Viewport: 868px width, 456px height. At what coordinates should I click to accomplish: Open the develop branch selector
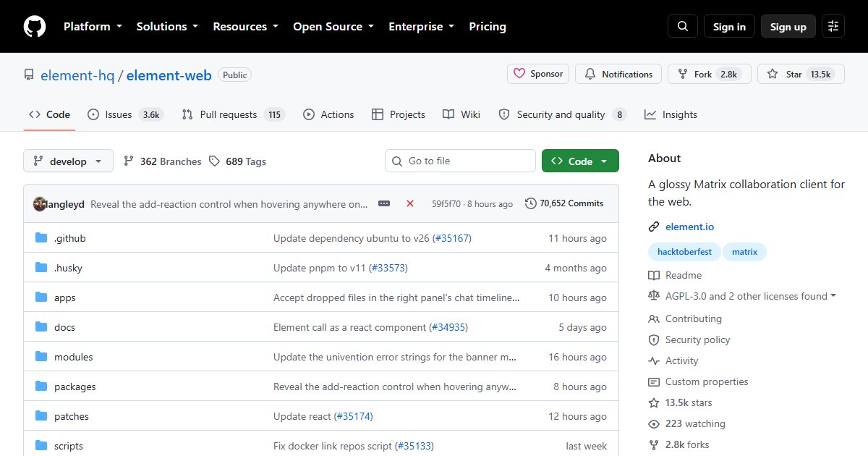coord(68,161)
